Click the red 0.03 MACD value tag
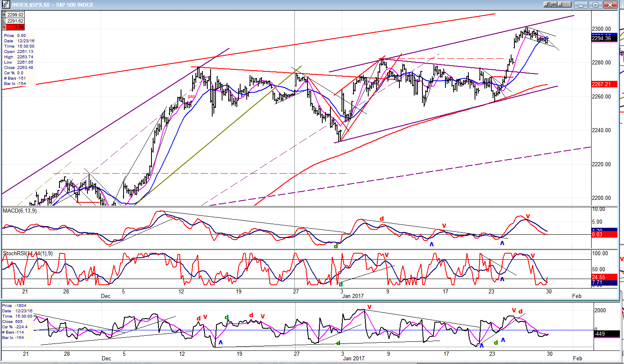 click(602, 235)
